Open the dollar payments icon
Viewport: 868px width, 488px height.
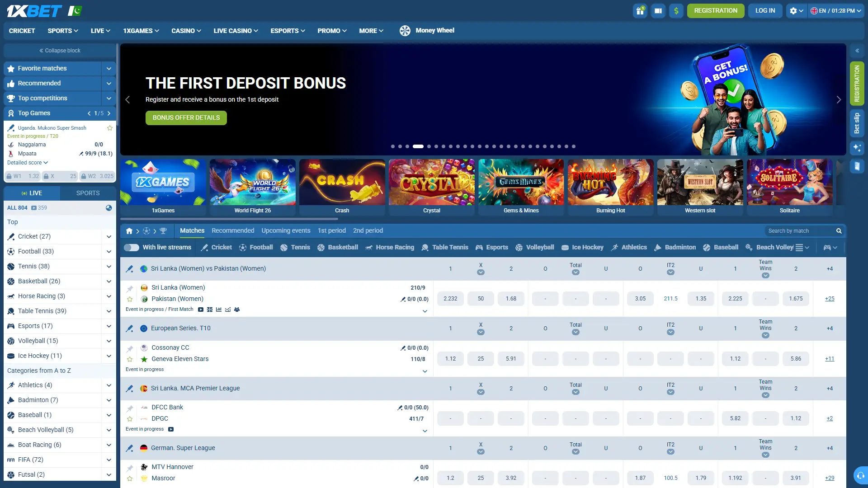pos(676,11)
